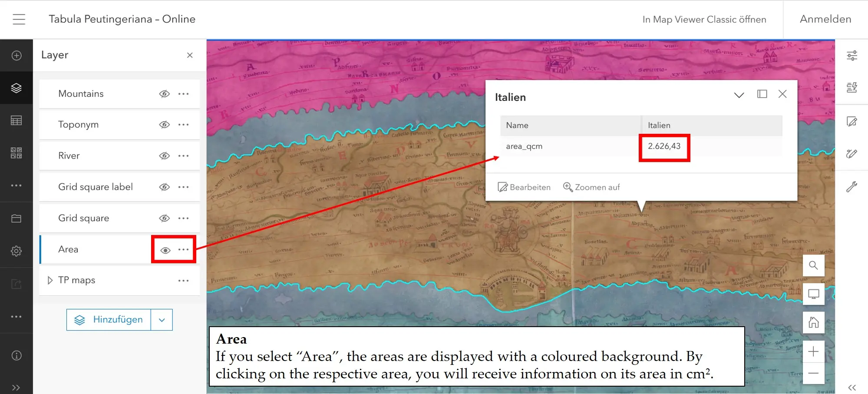Screen dimensions: 868x394
Task: Click the Anmelden sign-in button
Action: point(825,19)
